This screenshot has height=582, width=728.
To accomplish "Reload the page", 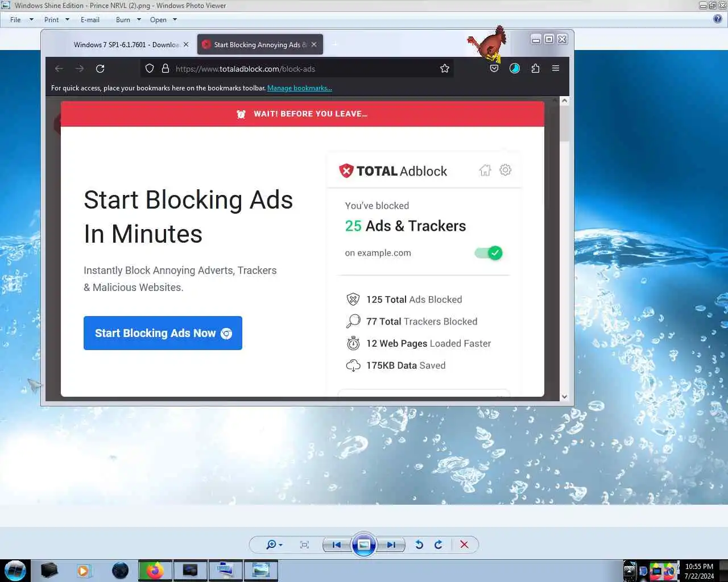I will (x=100, y=69).
